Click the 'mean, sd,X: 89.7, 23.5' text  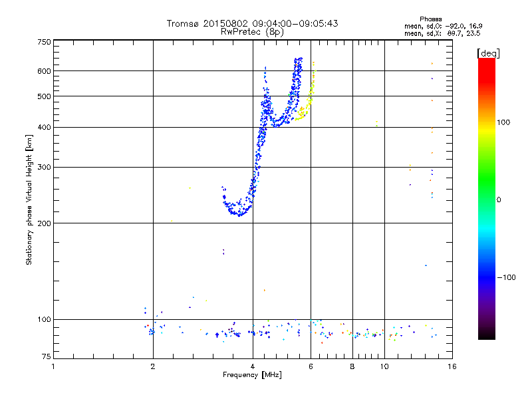coord(442,33)
